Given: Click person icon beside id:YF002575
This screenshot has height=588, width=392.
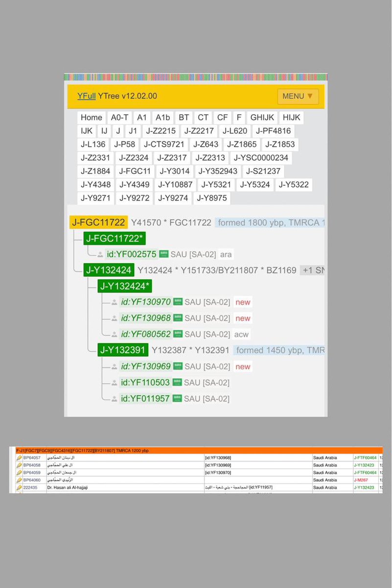Looking at the screenshot, I should click(x=100, y=255).
